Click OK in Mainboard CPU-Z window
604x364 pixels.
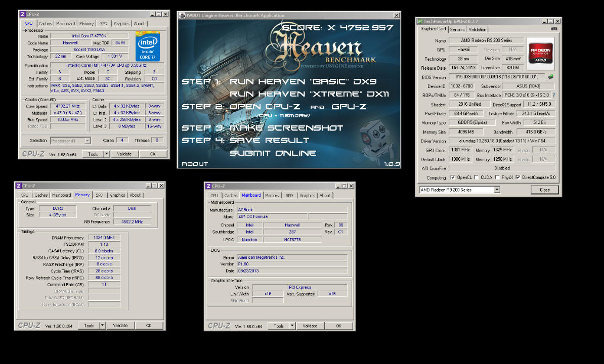[338, 326]
